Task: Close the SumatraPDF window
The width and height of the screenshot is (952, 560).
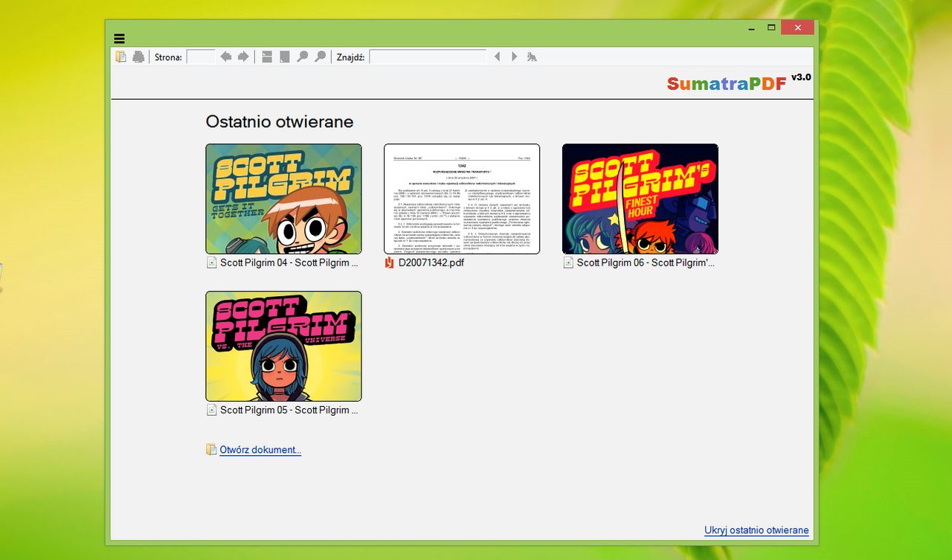Action: tap(797, 28)
